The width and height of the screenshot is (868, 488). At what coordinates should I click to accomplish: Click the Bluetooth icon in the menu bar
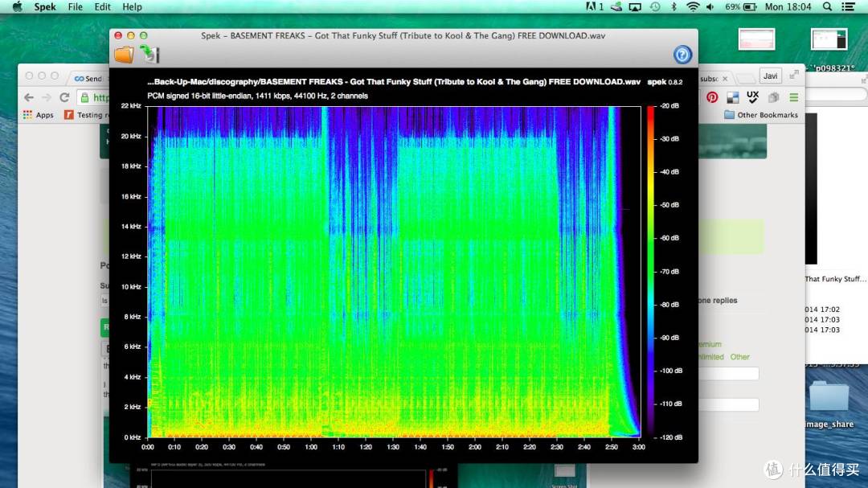pyautogui.click(x=674, y=6)
